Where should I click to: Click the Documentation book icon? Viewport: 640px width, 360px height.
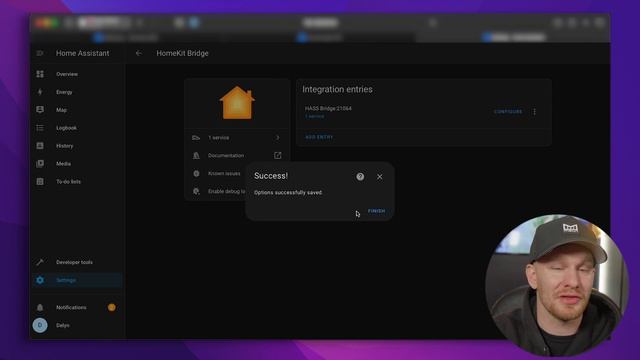[x=196, y=156]
